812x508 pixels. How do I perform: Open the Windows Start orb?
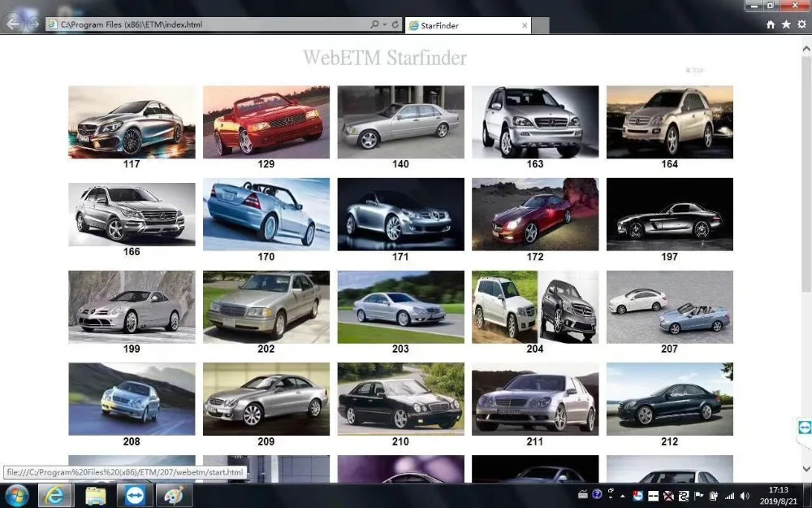[x=16, y=496]
